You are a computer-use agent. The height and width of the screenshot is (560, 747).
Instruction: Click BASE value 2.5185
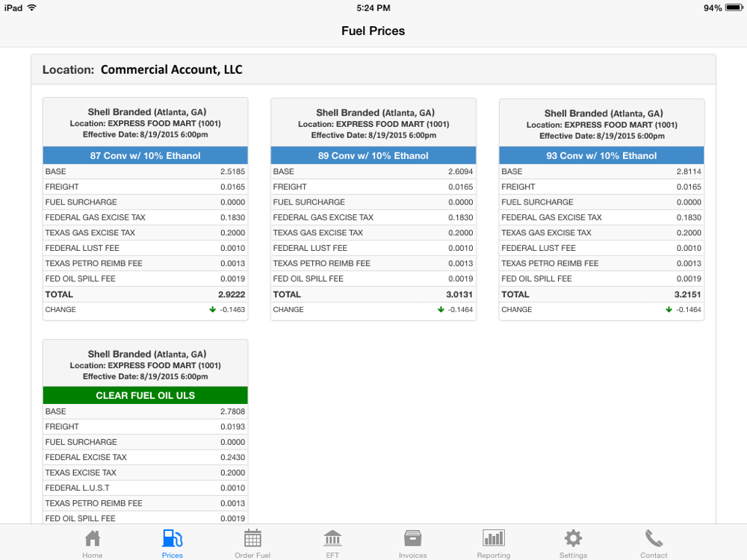tap(232, 172)
